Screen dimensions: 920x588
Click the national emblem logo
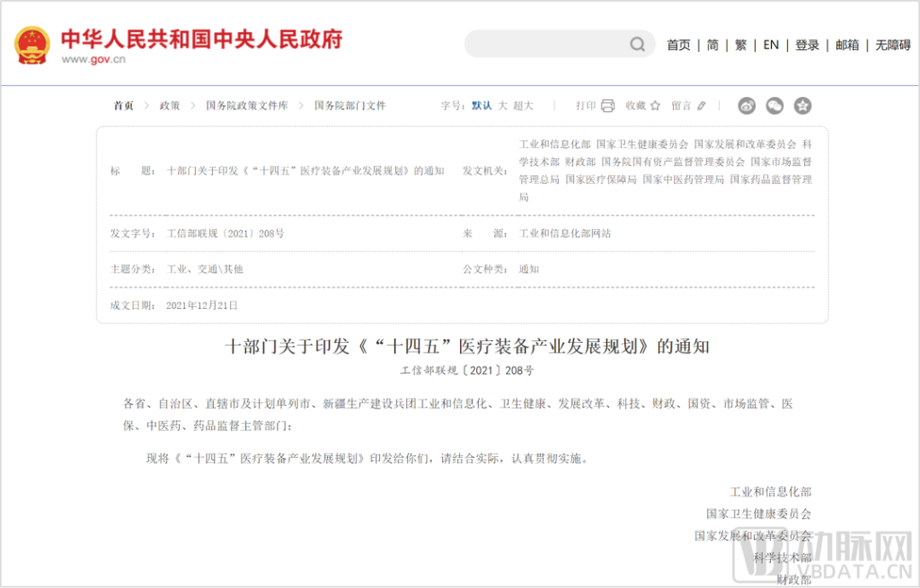(32, 45)
